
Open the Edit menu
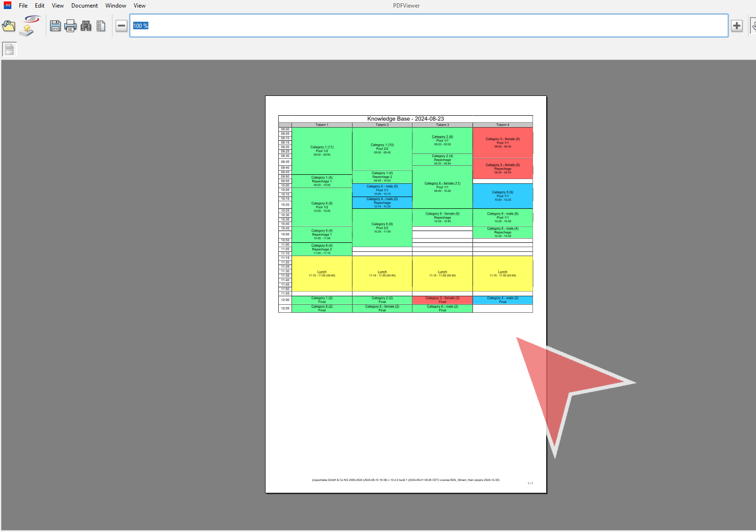(x=40, y=6)
